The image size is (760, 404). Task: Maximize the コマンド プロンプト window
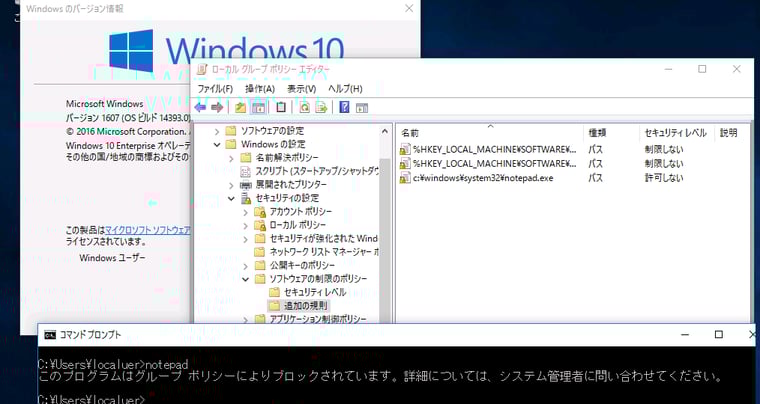(x=719, y=335)
